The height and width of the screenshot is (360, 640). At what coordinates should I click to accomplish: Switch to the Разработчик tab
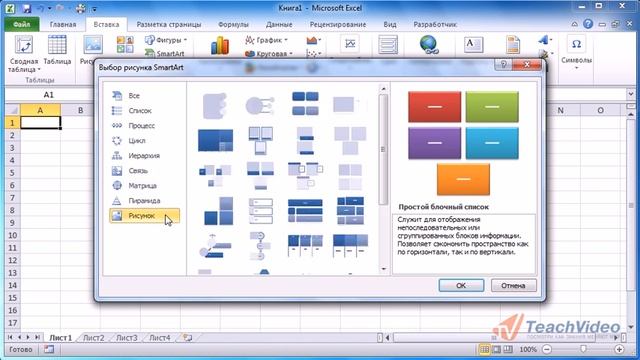(x=435, y=24)
